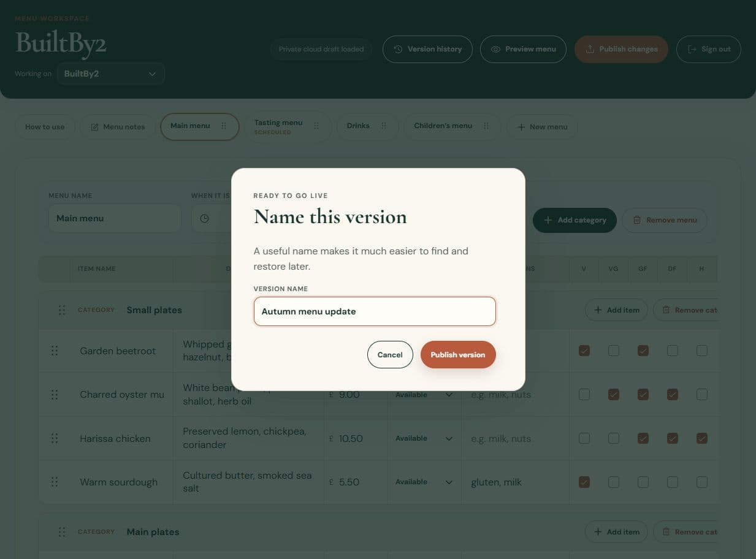Open the How to use tab
Screen dimensions: 756x559
coord(45,127)
